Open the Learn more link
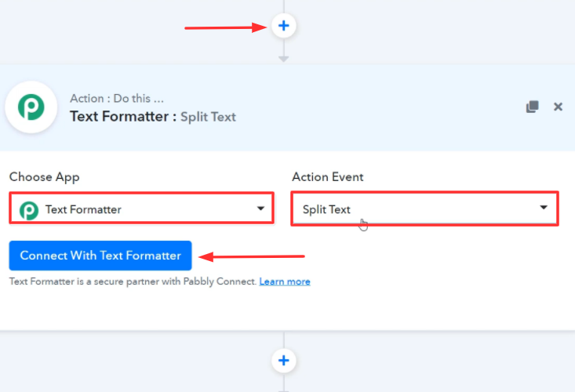 (x=285, y=281)
